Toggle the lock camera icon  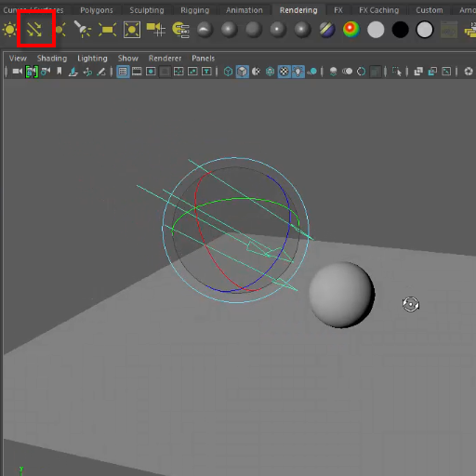32,72
